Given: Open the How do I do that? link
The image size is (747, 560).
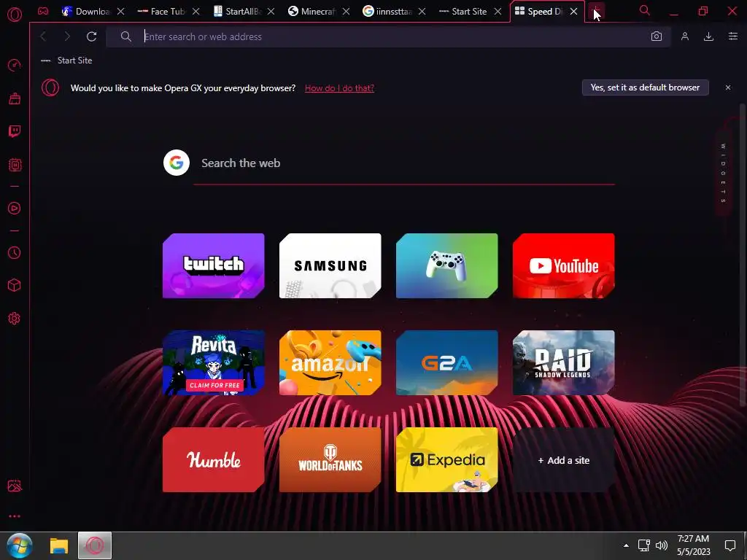Looking at the screenshot, I should (x=339, y=88).
